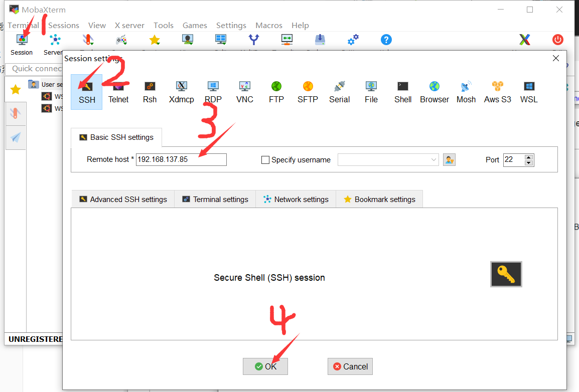
Task: Click the Remote host input field
Action: (181, 159)
